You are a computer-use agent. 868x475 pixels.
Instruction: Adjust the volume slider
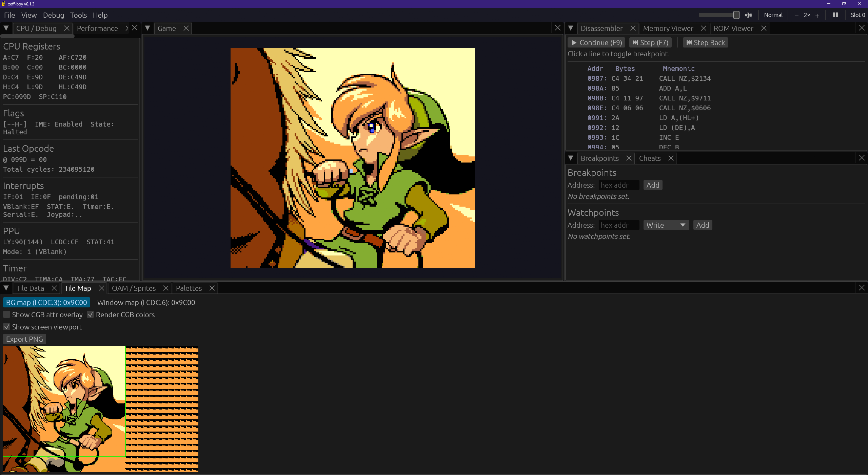click(719, 15)
